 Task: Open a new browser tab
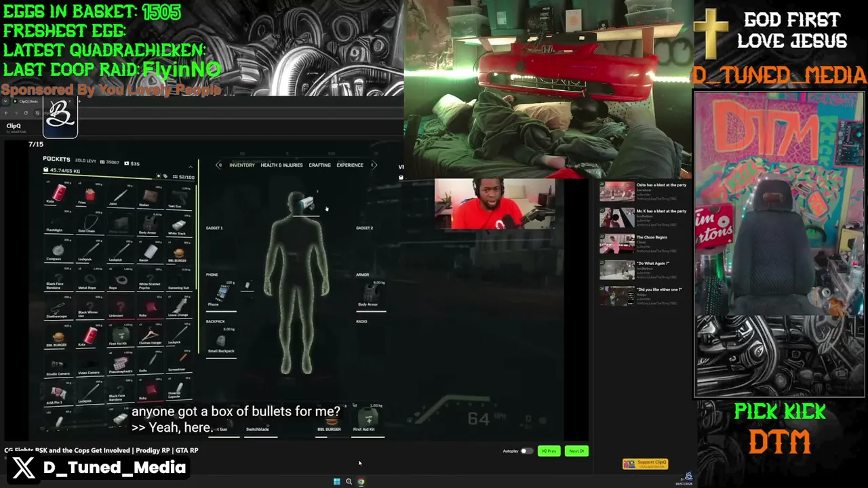tap(79, 102)
